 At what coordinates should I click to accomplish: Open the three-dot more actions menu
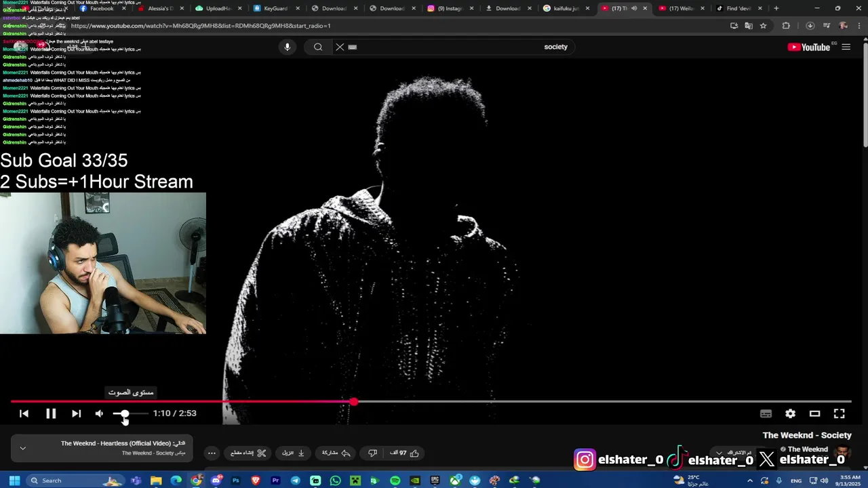pyautogui.click(x=212, y=453)
